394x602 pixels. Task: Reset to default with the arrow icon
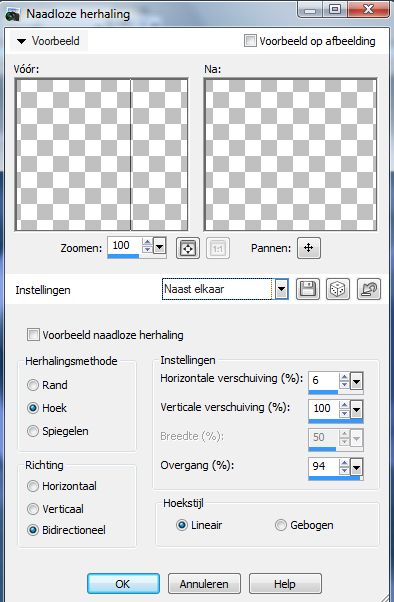tap(369, 289)
